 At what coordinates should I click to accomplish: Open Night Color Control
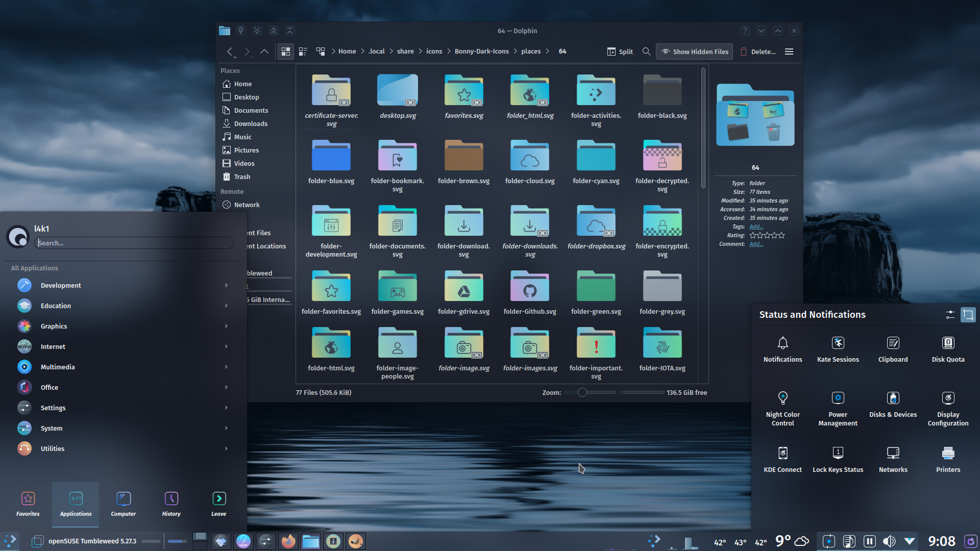[x=783, y=409]
